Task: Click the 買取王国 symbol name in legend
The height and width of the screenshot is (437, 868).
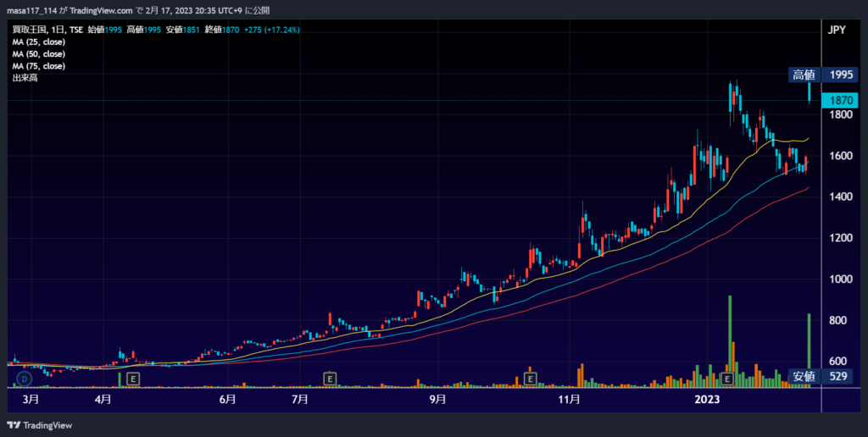Action: coord(30,30)
